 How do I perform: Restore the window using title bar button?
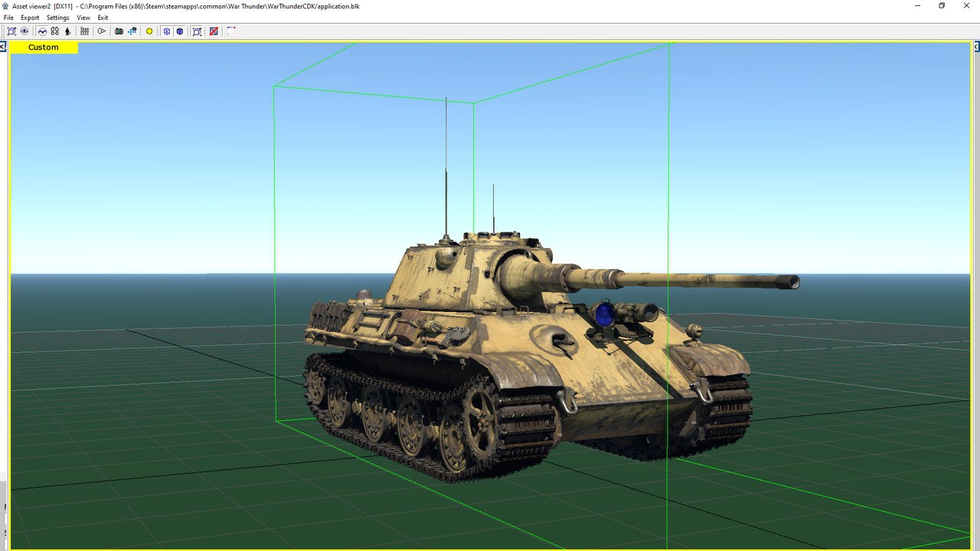[942, 5]
